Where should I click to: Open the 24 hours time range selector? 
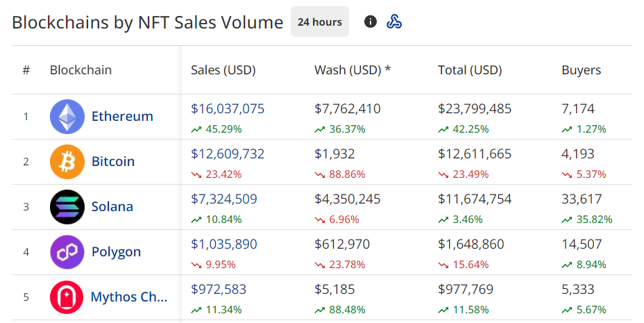[320, 22]
